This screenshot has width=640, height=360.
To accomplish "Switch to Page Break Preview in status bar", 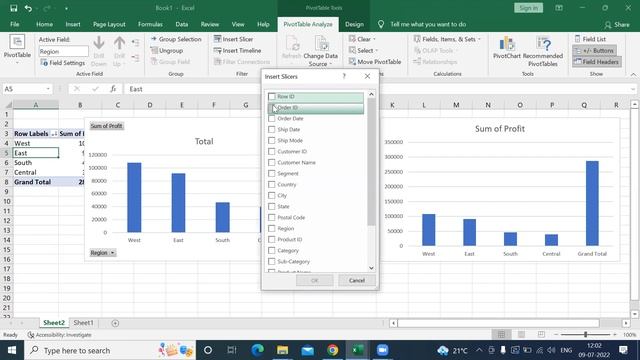I will coord(541,335).
